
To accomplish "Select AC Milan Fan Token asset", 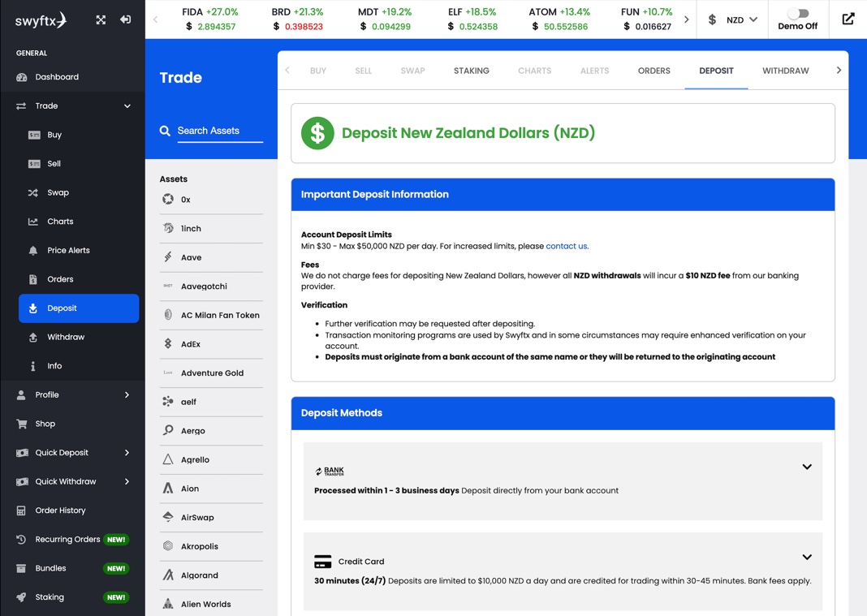I will coord(211,315).
